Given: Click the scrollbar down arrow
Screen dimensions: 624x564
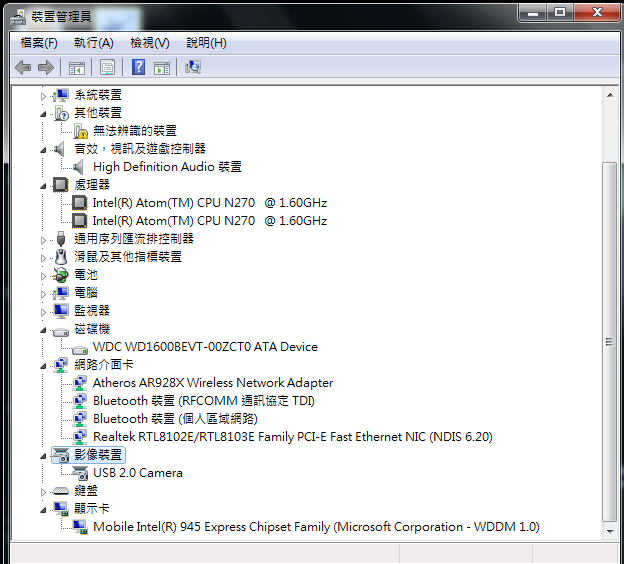Looking at the screenshot, I should 610,531.
